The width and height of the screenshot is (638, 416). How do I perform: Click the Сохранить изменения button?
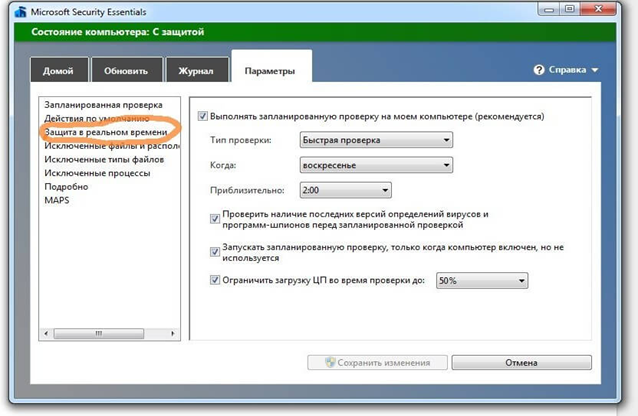(377, 363)
